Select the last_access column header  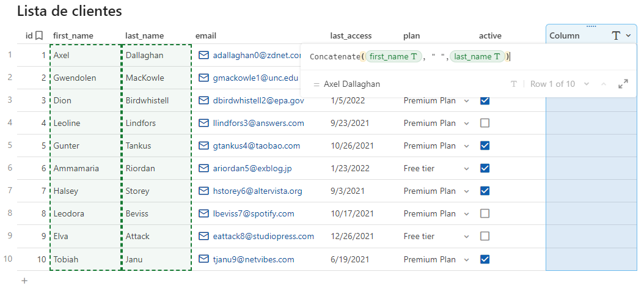(x=351, y=35)
